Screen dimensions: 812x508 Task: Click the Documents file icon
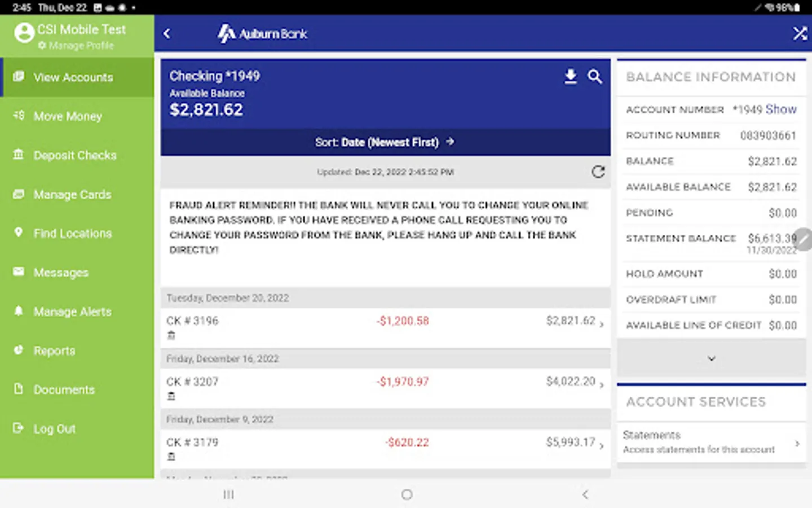click(19, 388)
